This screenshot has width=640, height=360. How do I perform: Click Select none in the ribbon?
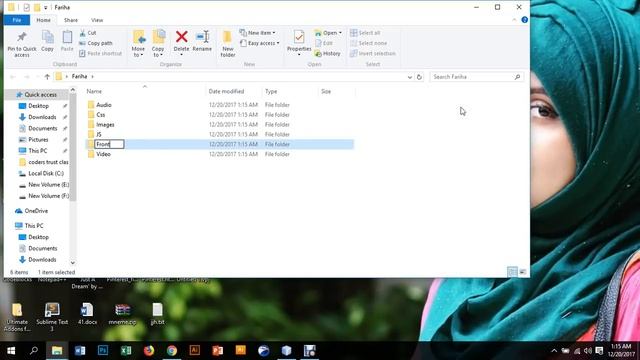[x=369, y=43]
